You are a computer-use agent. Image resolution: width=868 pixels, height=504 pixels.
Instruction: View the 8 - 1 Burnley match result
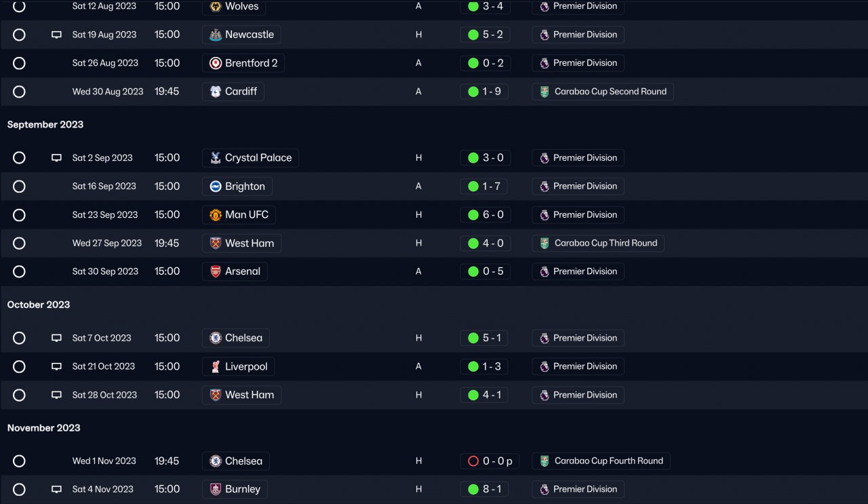click(x=485, y=489)
